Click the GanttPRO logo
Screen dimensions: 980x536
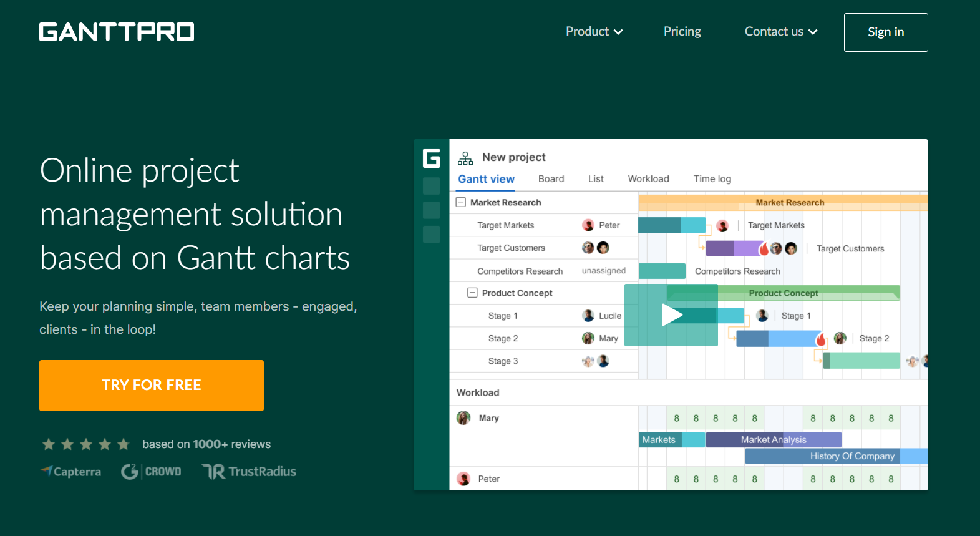pos(117,32)
